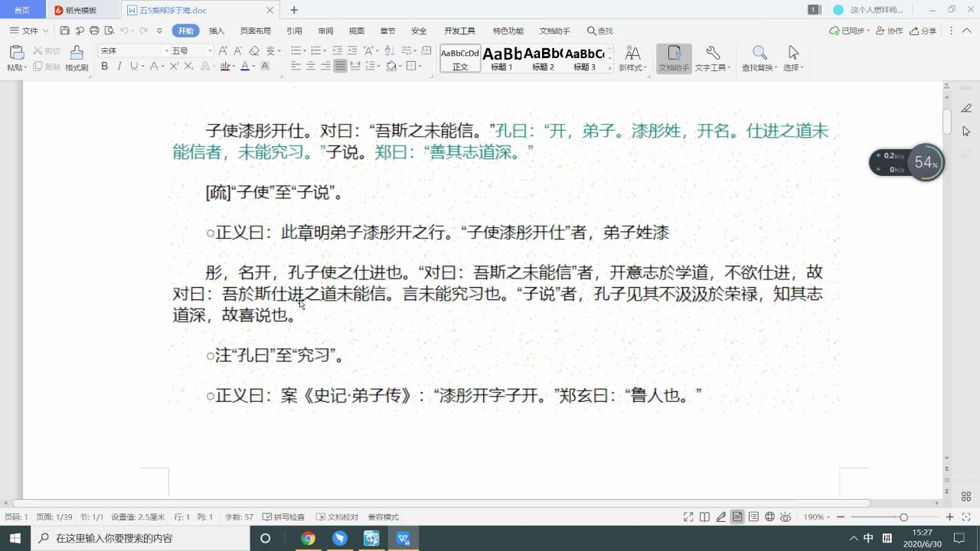The width and height of the screenshot is (980, 551).
Task: Click the 分享 share button
Action: (x=925, y=31)
